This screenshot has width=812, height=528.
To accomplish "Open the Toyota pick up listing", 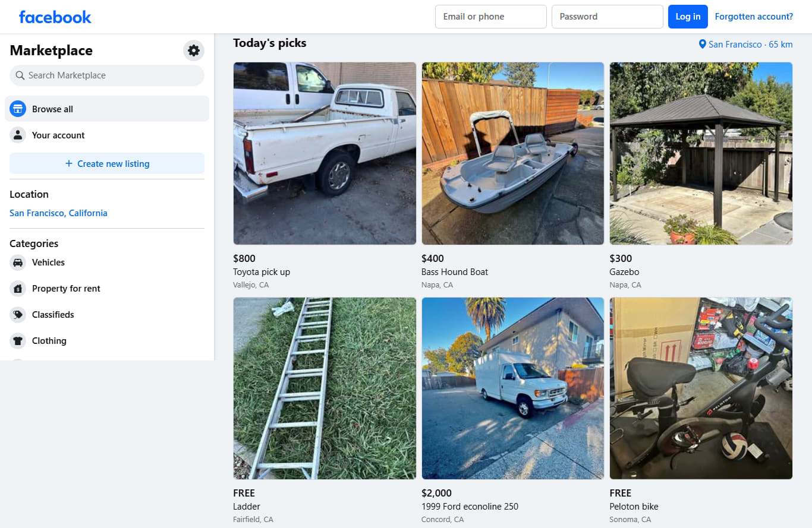I will tap(325, 153).
